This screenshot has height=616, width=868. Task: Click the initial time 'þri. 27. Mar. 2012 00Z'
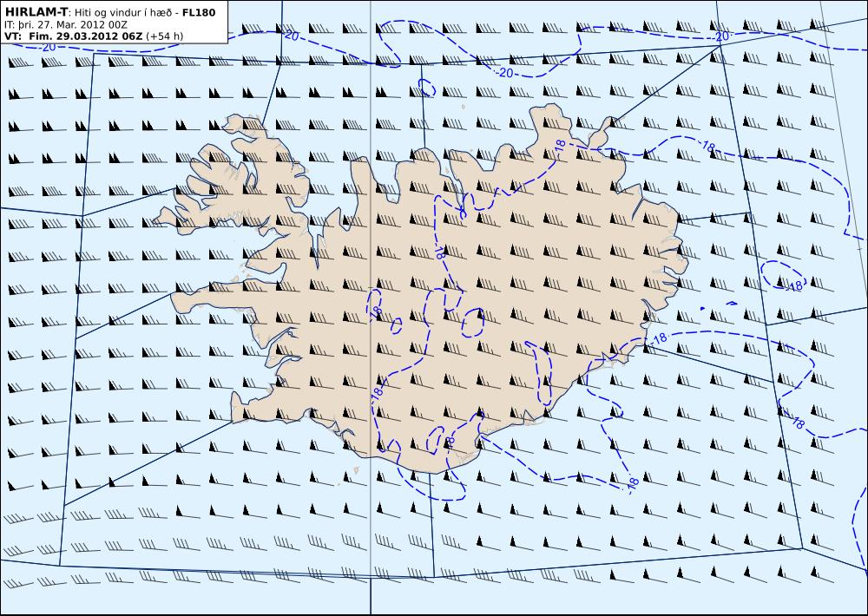[72, 25]
